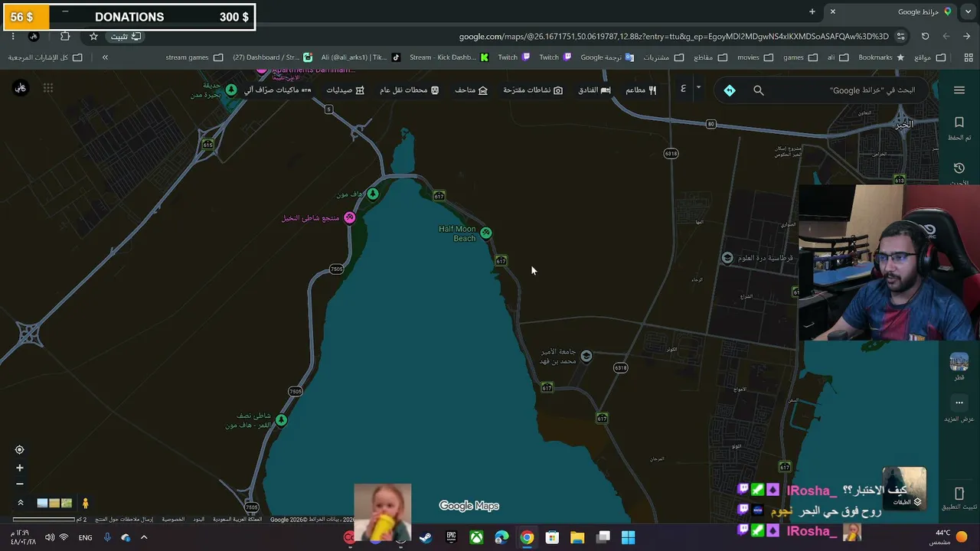The image size is (980, 551).
Task: Open the browser tab search dropdown
Action: click(x=967, y=11)
